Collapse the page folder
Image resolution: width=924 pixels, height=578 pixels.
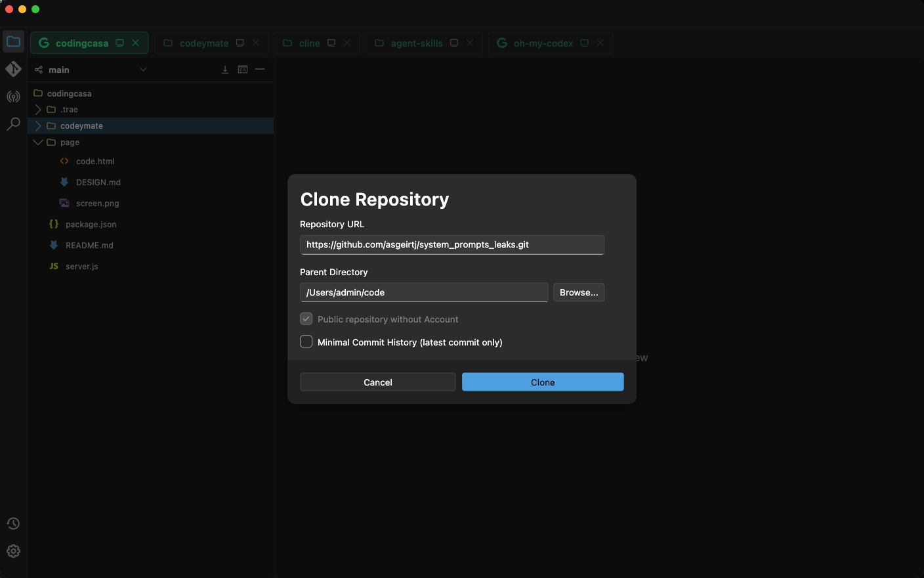(38, 143)
